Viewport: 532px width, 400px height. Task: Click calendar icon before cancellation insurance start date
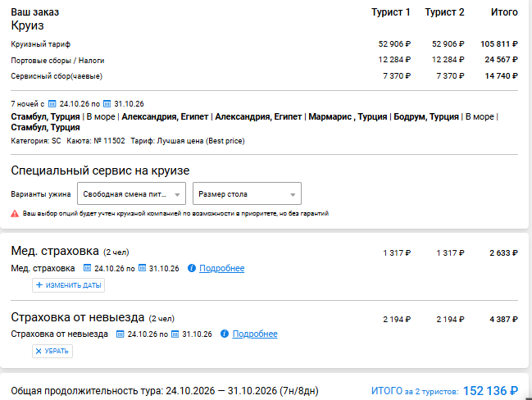pos(120,334)
